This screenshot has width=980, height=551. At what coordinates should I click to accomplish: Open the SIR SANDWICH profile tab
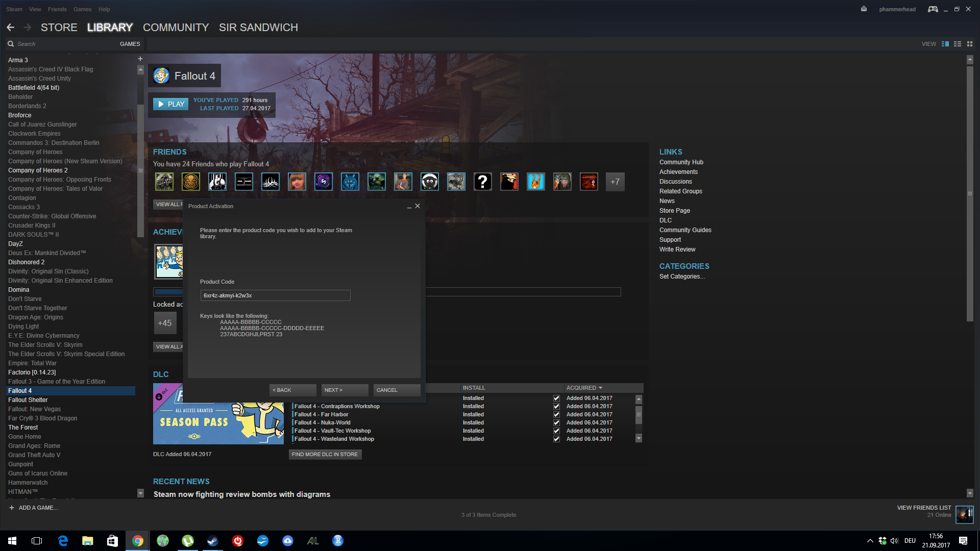pyautogui.click(x=258, y=28)
